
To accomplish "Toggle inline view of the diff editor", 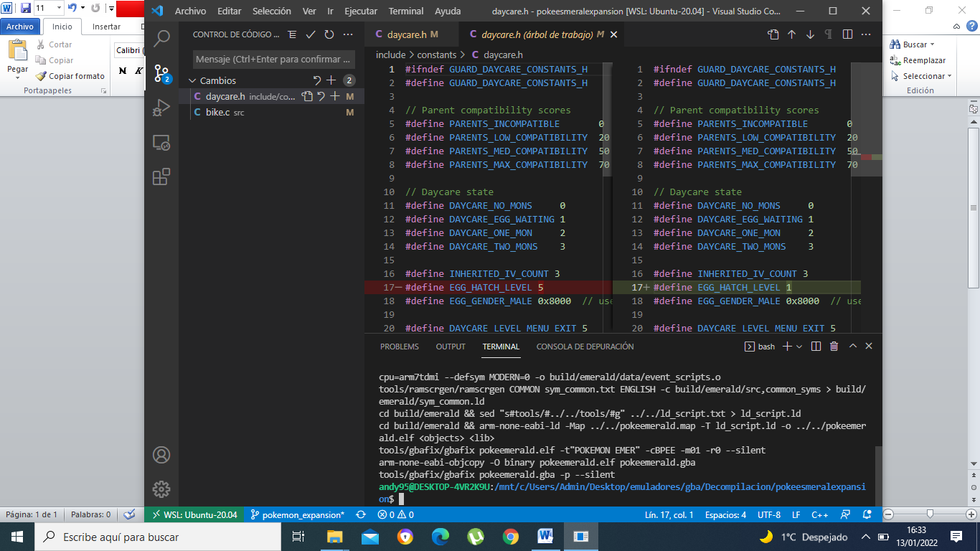I will coord(847,34).
